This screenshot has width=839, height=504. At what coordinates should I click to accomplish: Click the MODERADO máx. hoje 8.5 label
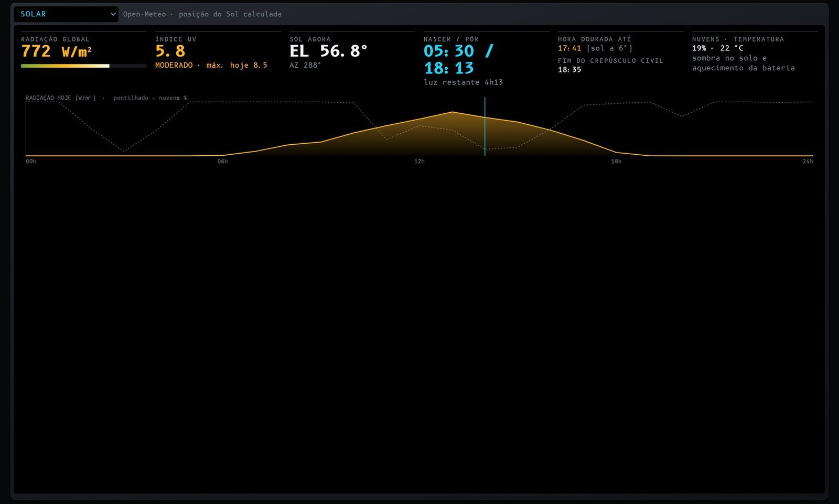click(x=211, y=65)
